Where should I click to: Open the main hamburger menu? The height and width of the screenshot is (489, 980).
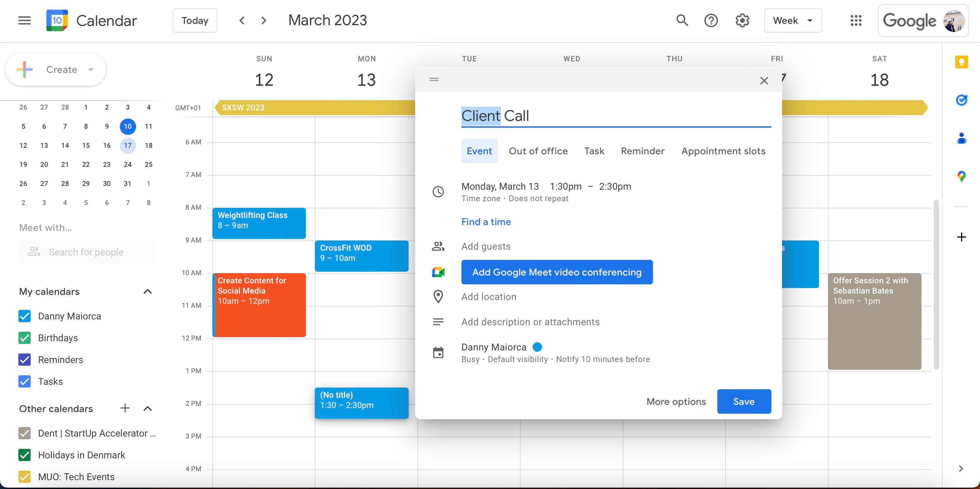click(24, 20)
